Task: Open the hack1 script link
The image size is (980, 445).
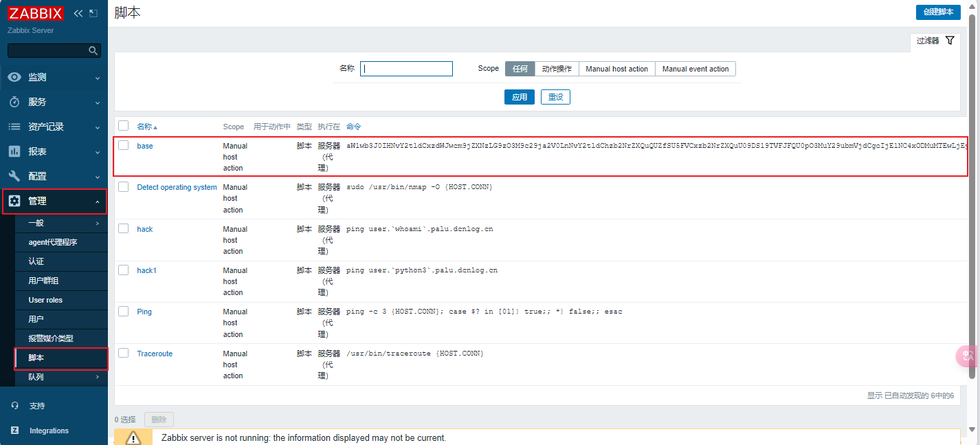Action: 146,270
